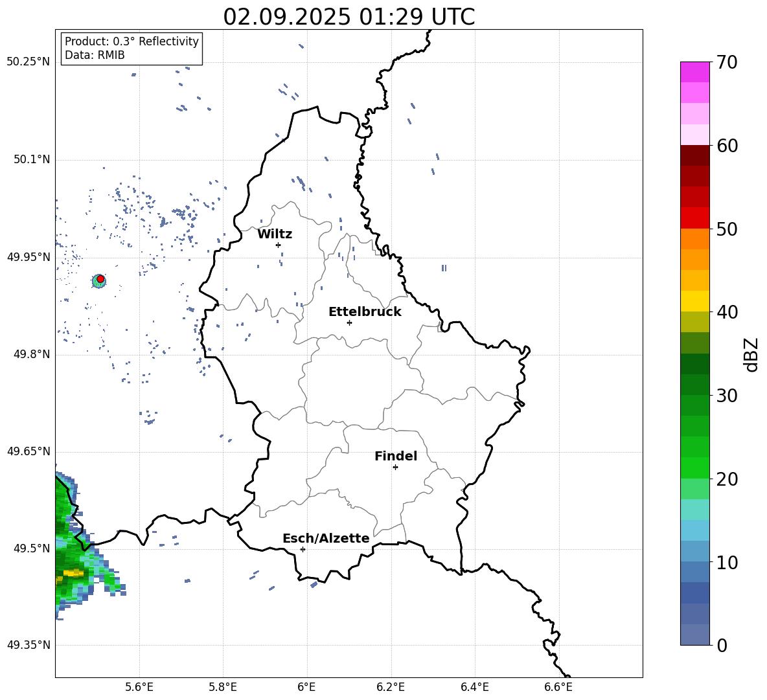Click the 49.95°N latitude label
Screen dimensions: 767x700
click(x=29, y=257)
